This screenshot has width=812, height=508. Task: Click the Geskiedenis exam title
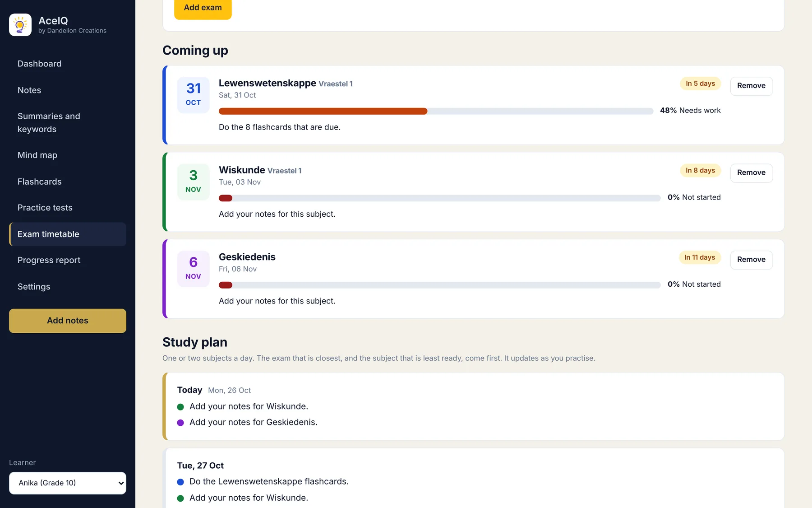pyautogui.click(x=247, y=257)
